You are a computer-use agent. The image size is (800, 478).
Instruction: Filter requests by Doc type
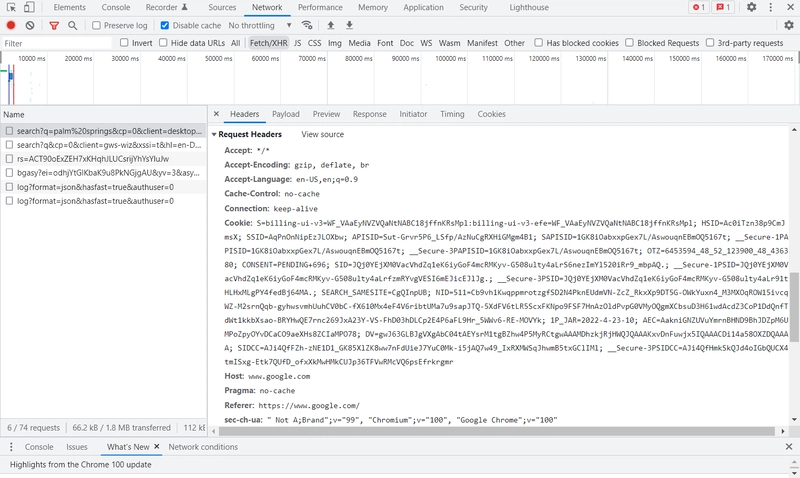[x=407, y=43]
